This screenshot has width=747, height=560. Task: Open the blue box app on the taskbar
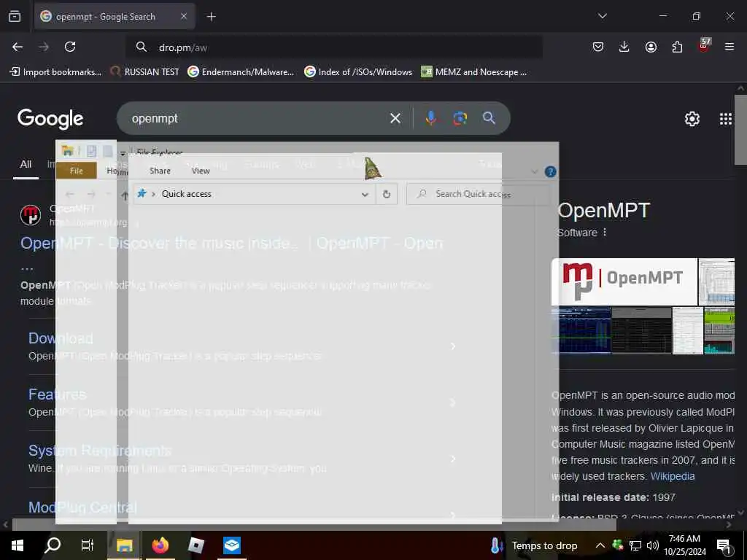coord(232,545)
